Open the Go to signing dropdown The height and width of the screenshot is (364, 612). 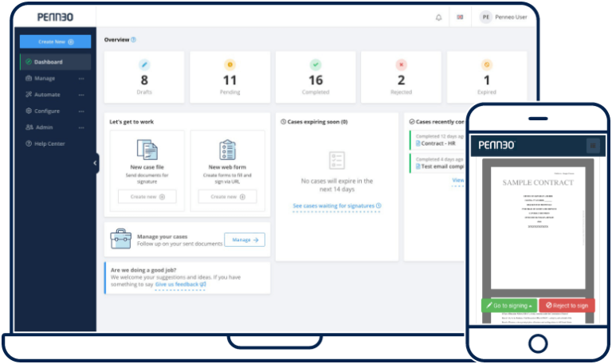pyautogui.click(x=508, y=305)
